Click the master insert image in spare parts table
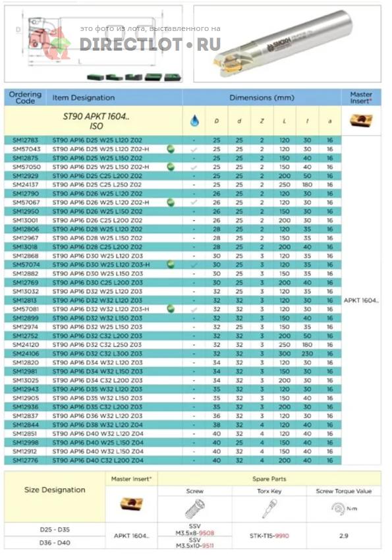The image size is (392, 560). [x=131, y=504]
